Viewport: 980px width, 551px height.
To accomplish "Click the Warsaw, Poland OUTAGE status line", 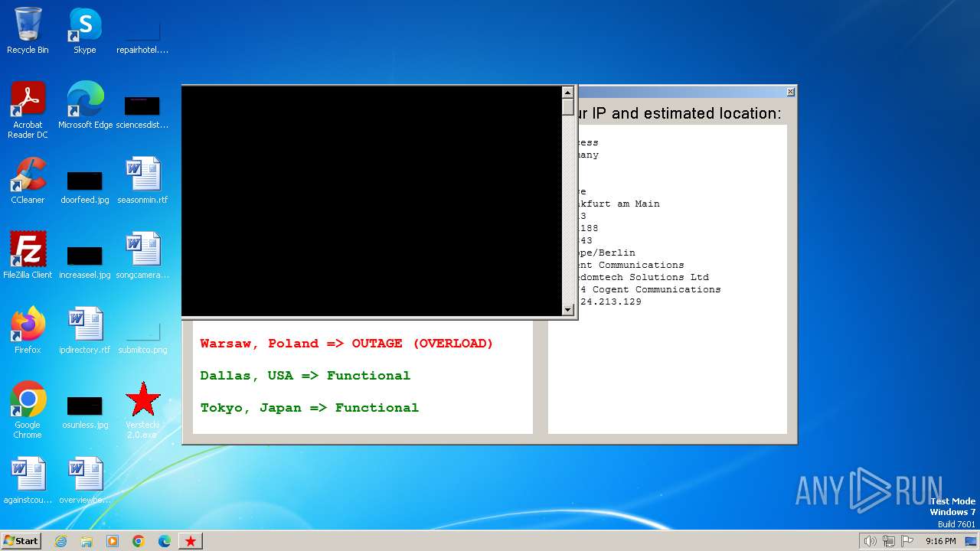I will point(347,344).
